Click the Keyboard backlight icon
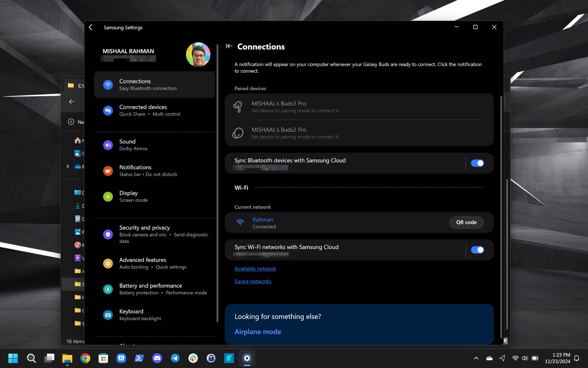This screenshot has height=368, width=588. pyautogui.click(x=108, y=315)
